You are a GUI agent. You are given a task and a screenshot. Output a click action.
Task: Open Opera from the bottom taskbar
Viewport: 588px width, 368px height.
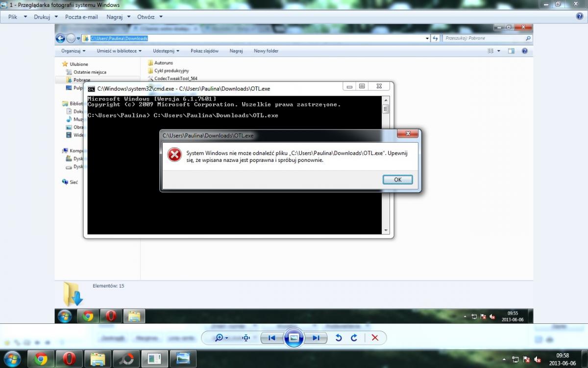click(70, 359)
